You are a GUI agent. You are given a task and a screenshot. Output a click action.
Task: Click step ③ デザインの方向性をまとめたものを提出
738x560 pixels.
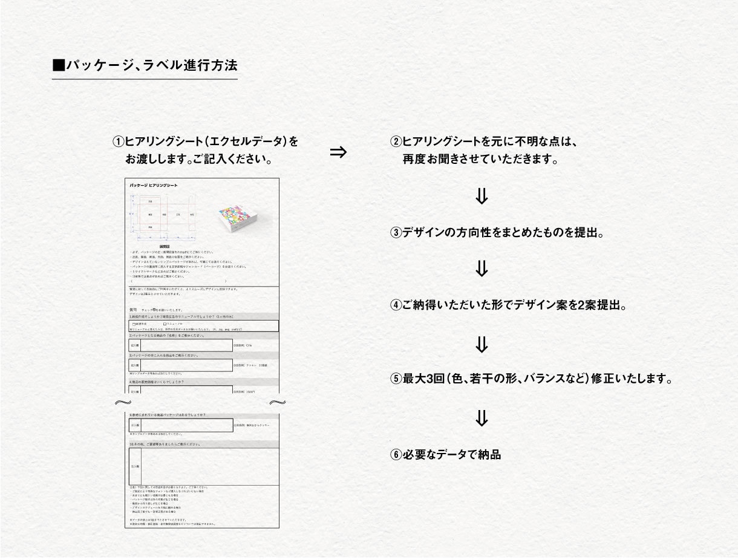click(497, 232)
